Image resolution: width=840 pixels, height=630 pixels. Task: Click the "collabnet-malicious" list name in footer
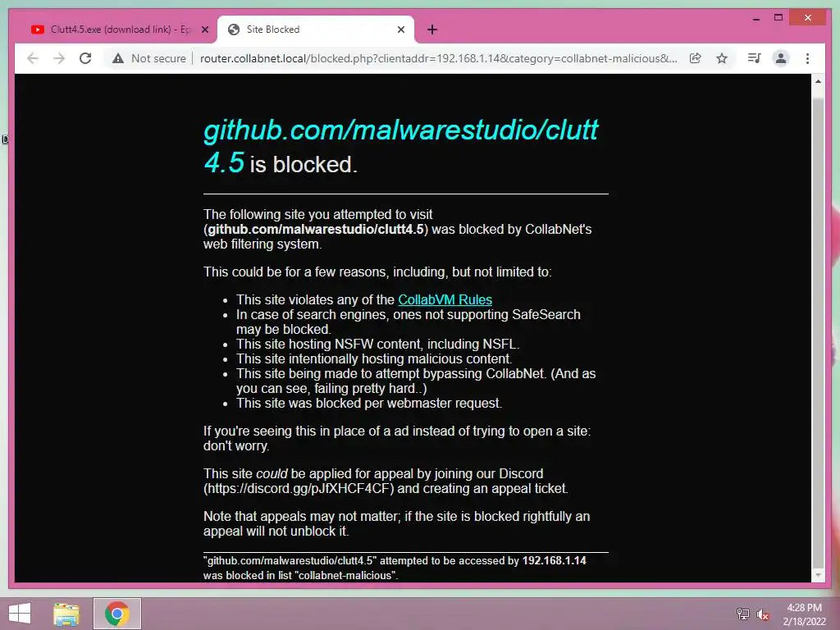coord(345,575)
